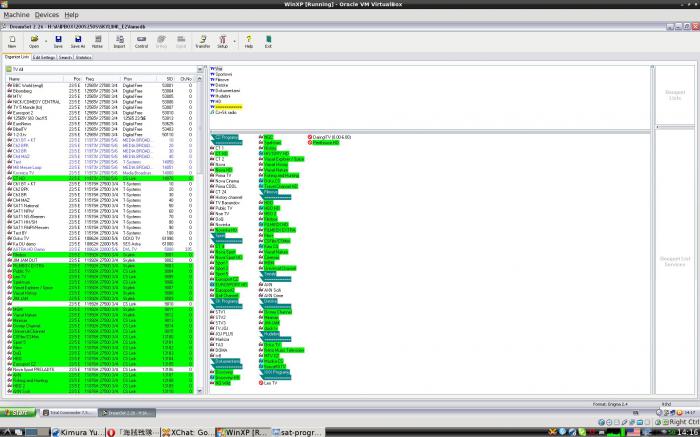Select TV Barrandov in bouquet services
700x437 pixels.
(x=227, y=203)
